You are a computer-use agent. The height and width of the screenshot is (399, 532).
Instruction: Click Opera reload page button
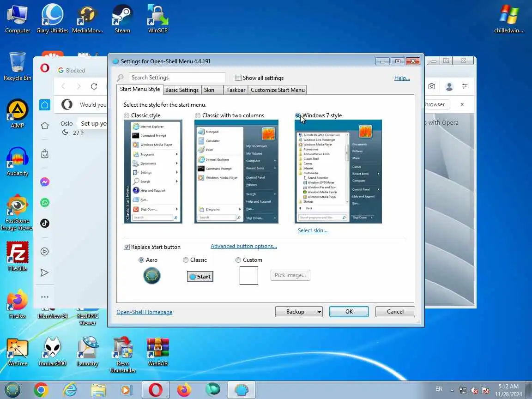(x=94, y=86)
